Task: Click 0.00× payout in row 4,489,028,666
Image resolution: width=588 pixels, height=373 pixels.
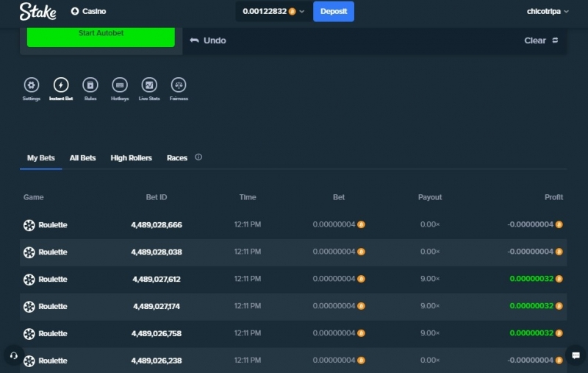Action: (430, 224)
